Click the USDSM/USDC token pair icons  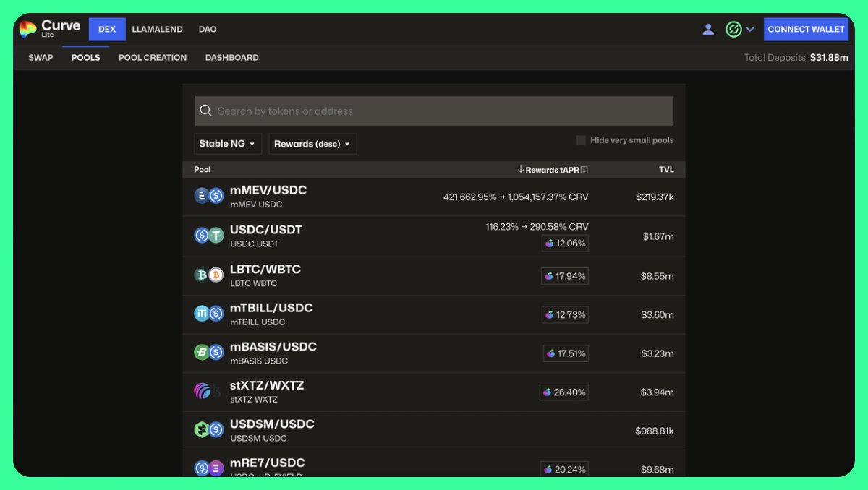(x=209, y=430)
